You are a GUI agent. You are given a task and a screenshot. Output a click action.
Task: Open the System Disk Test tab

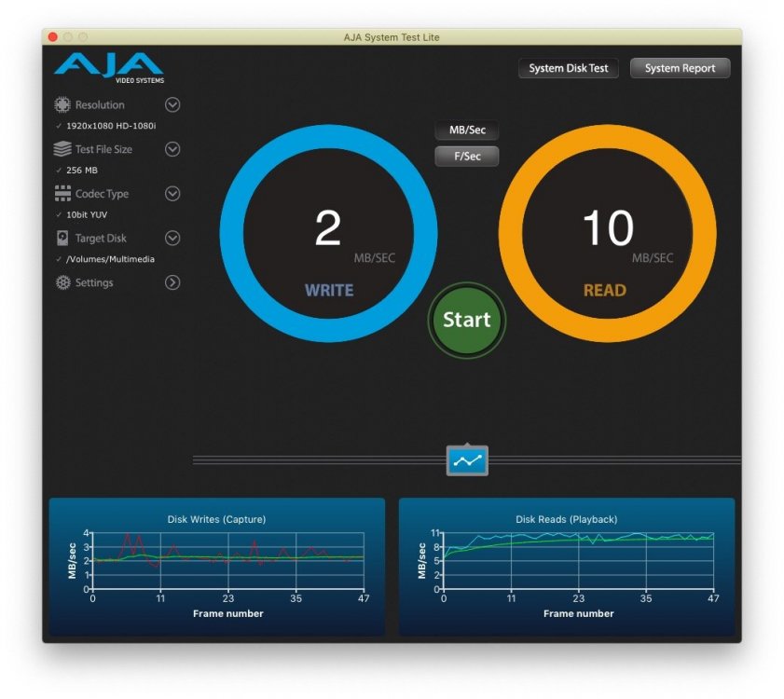569,68
